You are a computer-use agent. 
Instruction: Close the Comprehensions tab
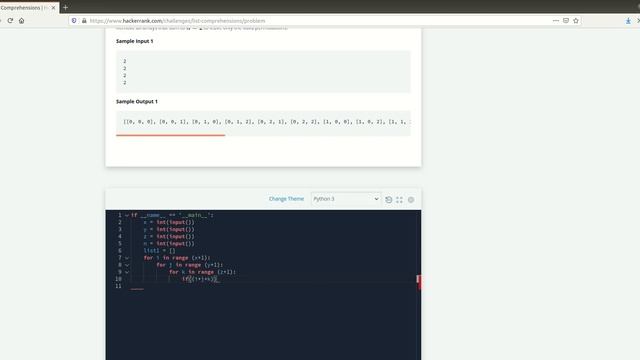pos(53,8)
